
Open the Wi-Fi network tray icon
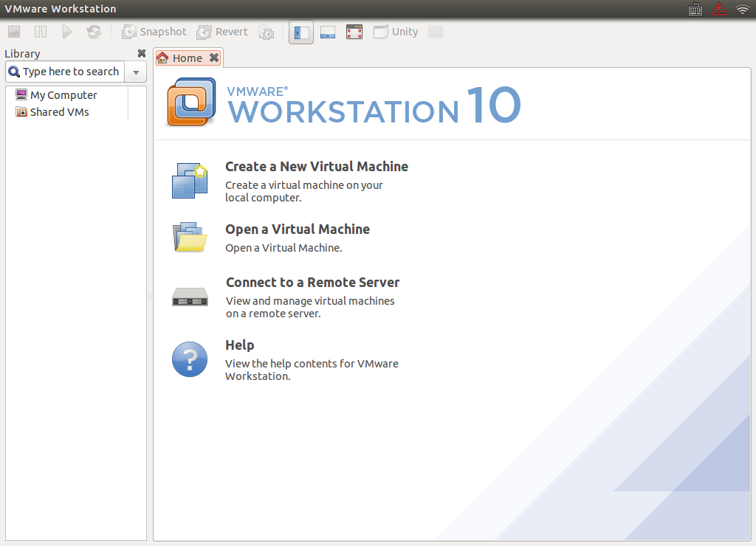(x=743, y=9)
